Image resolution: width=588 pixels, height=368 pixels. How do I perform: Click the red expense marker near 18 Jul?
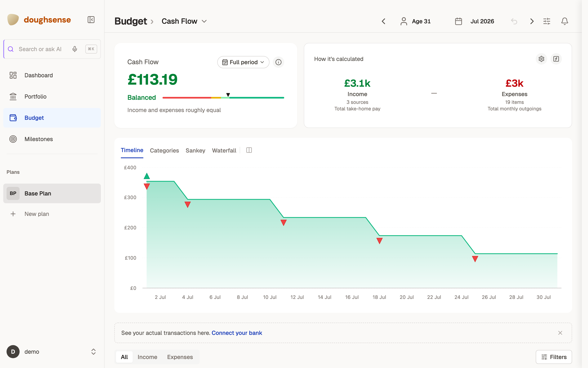pos(380,241)
